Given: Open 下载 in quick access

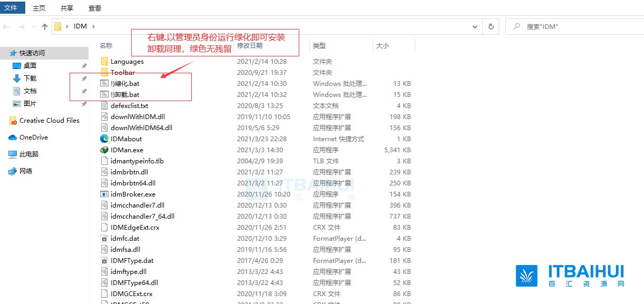Looking at the screenshot, I should click(x=30, y=79).
